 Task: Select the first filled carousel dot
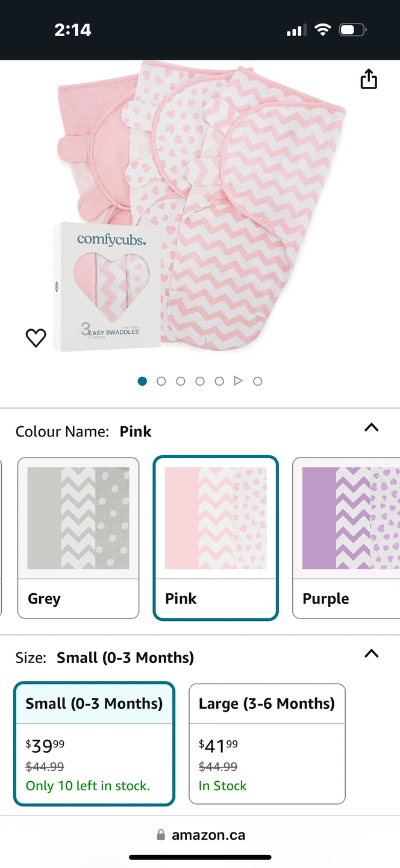pos(142,381)
